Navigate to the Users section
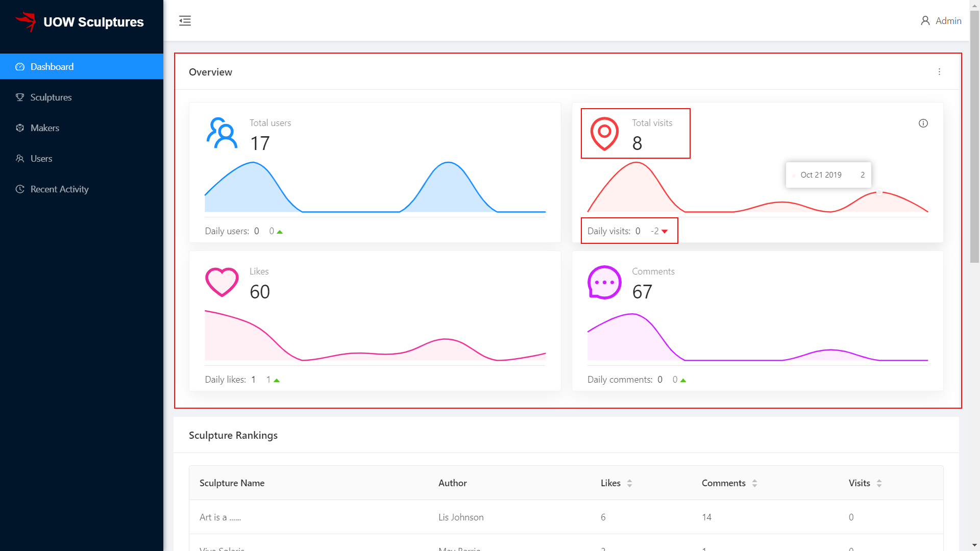Image resolution: width=980 pixels, height=551 pixels. pos(41,158)
